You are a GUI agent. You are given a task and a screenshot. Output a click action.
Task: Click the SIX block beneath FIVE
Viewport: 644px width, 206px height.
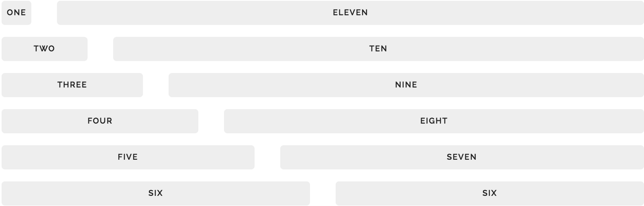click(156, 194)
